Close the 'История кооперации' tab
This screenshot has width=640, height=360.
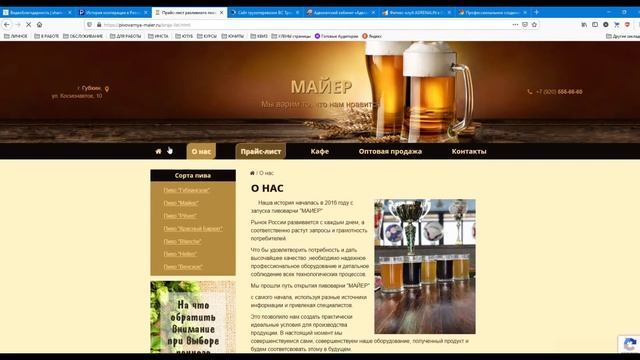[x=146, y=13]
